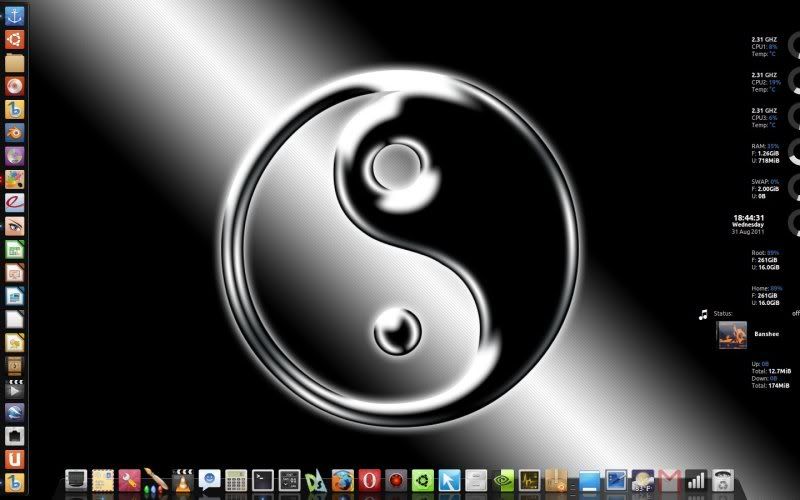This screenshot has height=500, width=800.
Task: Open the Empathy chat smiley icon
Action: click(209, 481)
